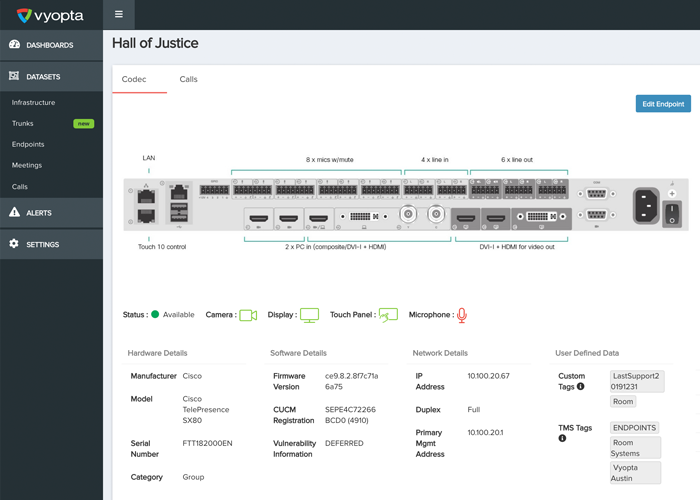This screenshot has height=500, width=700.
Task: Click the Camera status icon
Action: click(248, 315)
